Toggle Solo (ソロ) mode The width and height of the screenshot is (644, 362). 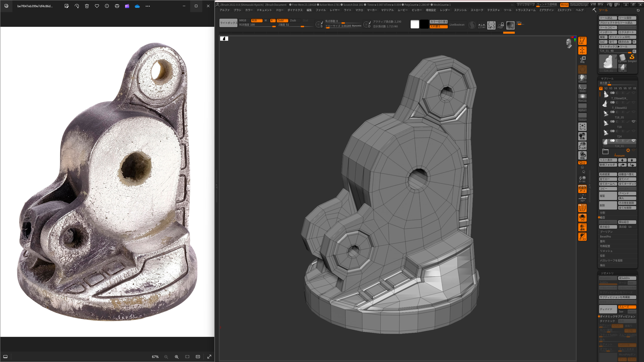pyautogui.click(x=582, y=217)
